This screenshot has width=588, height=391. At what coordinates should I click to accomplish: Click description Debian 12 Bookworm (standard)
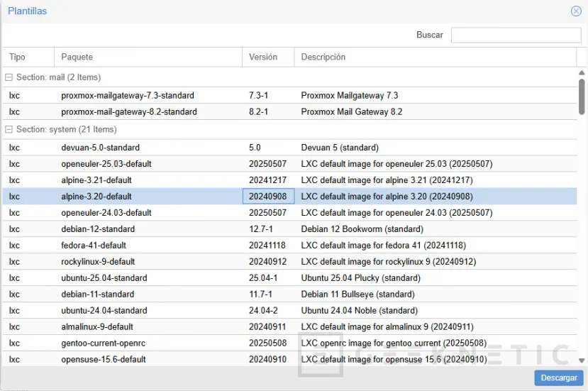click(x=362, y=229)
